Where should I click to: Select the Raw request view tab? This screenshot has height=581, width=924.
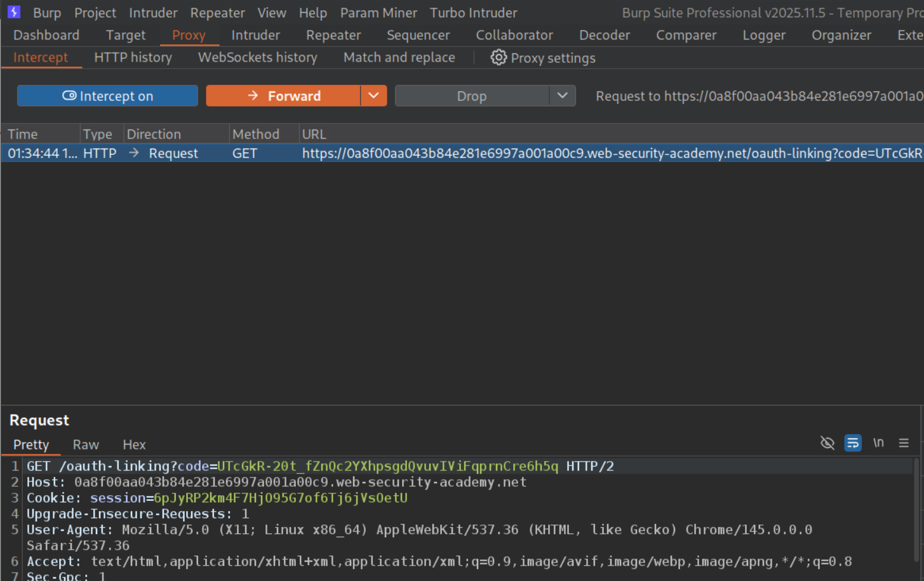(86, 444)
